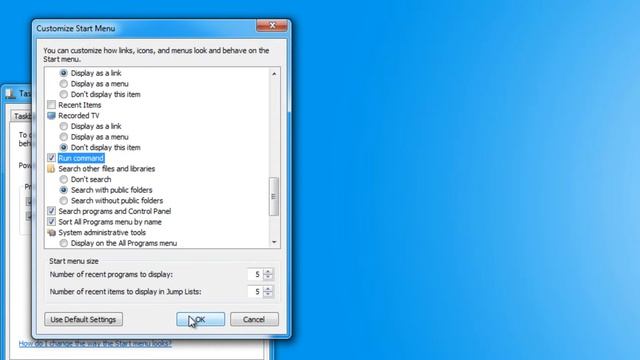
Task: Open How do I change Start menu link
Action: point(95,343)
